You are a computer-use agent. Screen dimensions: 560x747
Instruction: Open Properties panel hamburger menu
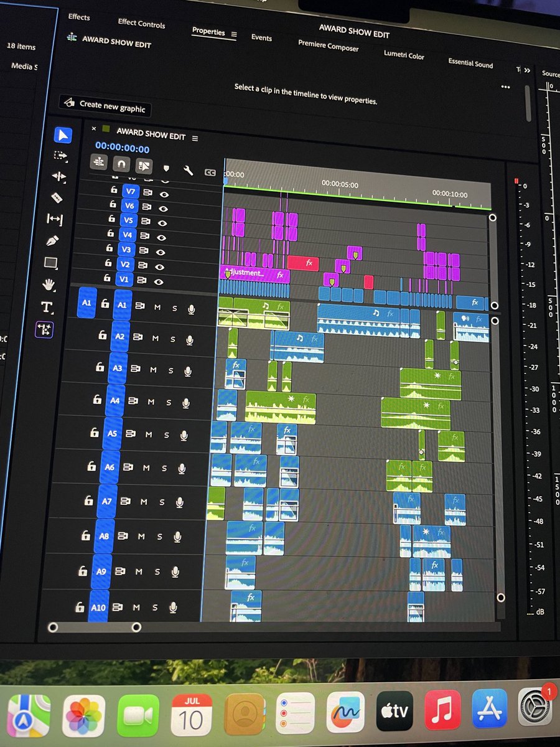coord(234,35)
